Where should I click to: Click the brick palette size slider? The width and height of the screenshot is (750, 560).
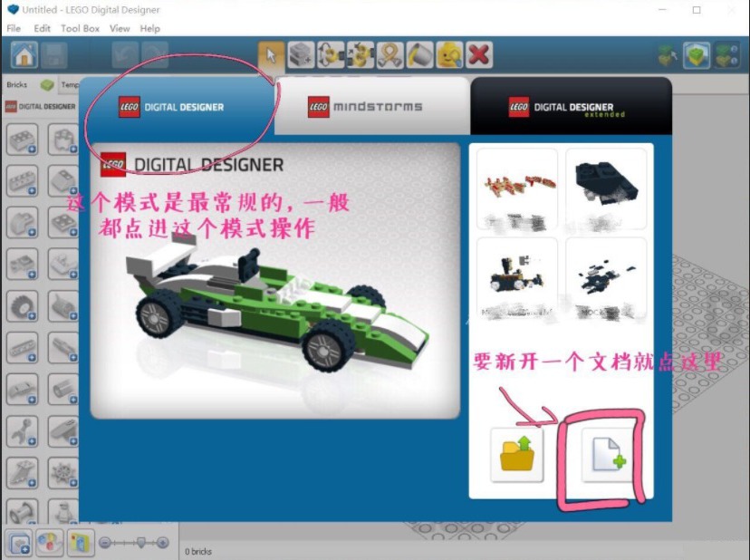tap(134, 543)
